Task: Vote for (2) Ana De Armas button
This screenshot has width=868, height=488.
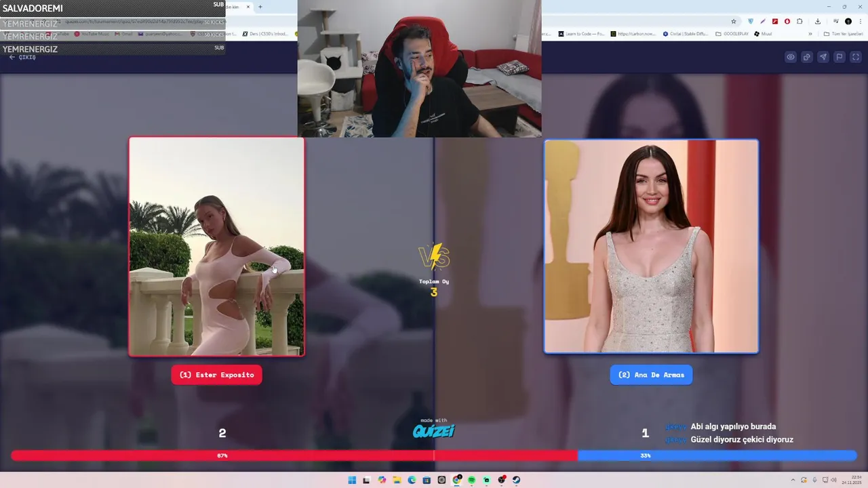Action: pyautogui.click(x=651, y=375)
